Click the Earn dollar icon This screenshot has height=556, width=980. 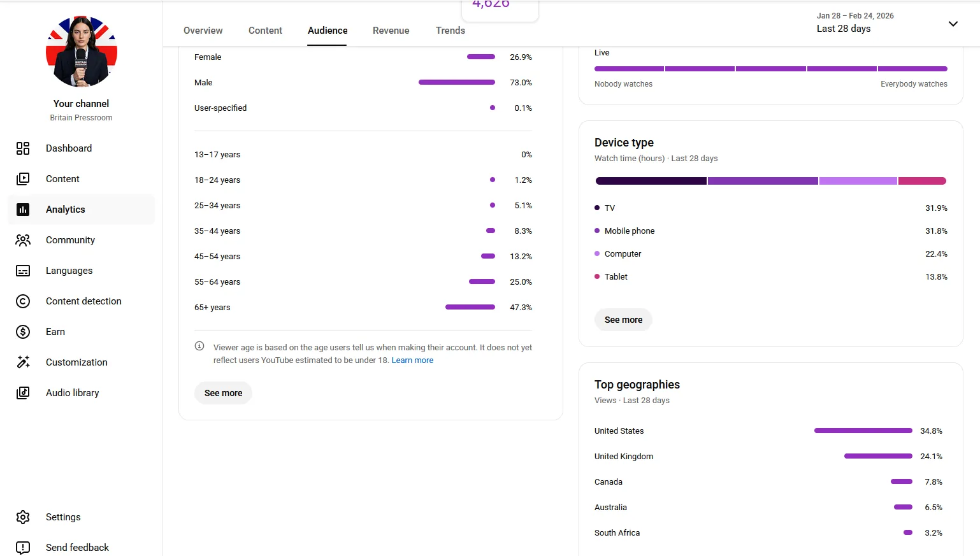pyautogui.click(x=23, y=332)
